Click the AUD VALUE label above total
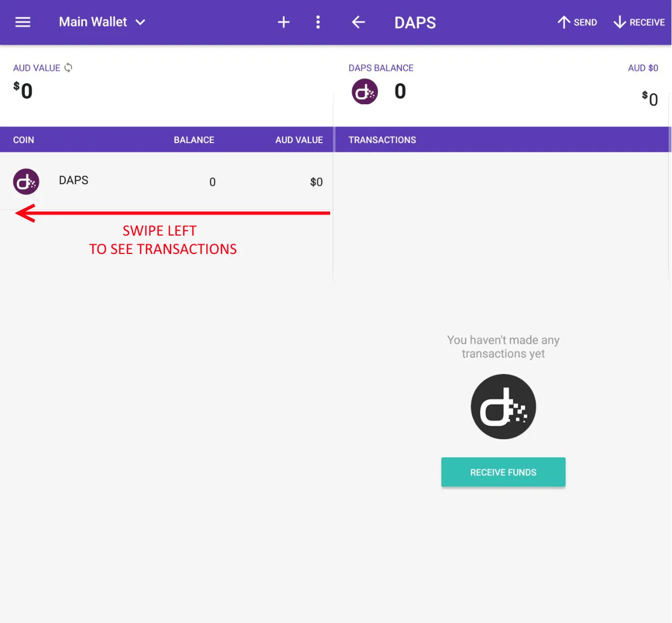This screenshot has height=623, width=672. pyautogui.click(x=37, y=68)
